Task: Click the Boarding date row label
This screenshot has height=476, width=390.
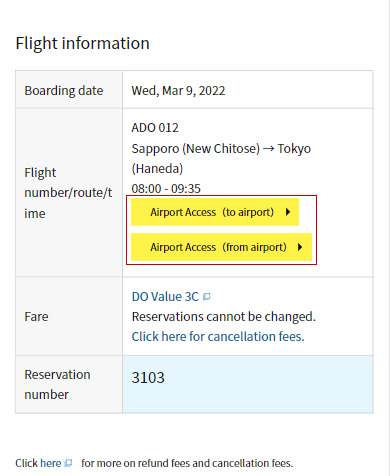Action: coord(64,91)
